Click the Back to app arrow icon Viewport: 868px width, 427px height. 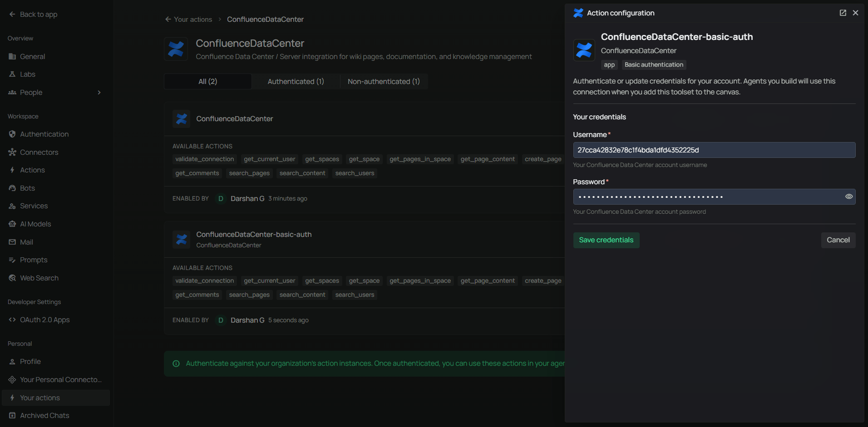[x=12, y=15]
